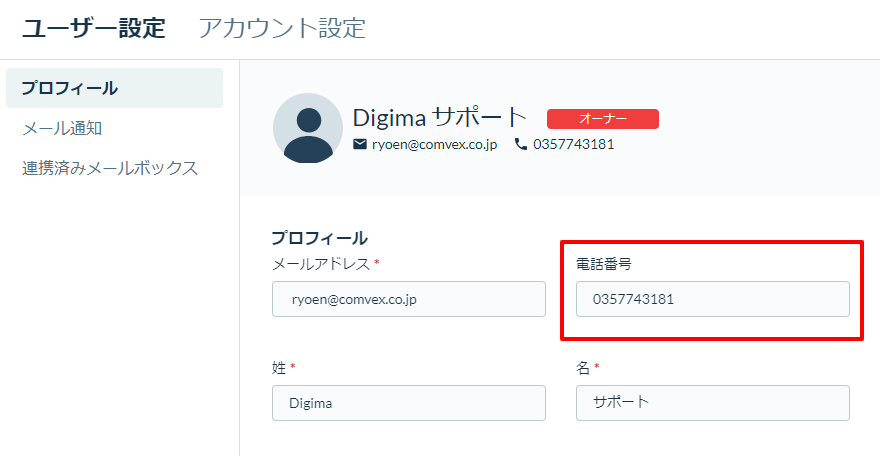
Task: Open メール通知 settings in sidebar
Action: tap(62, 128)
